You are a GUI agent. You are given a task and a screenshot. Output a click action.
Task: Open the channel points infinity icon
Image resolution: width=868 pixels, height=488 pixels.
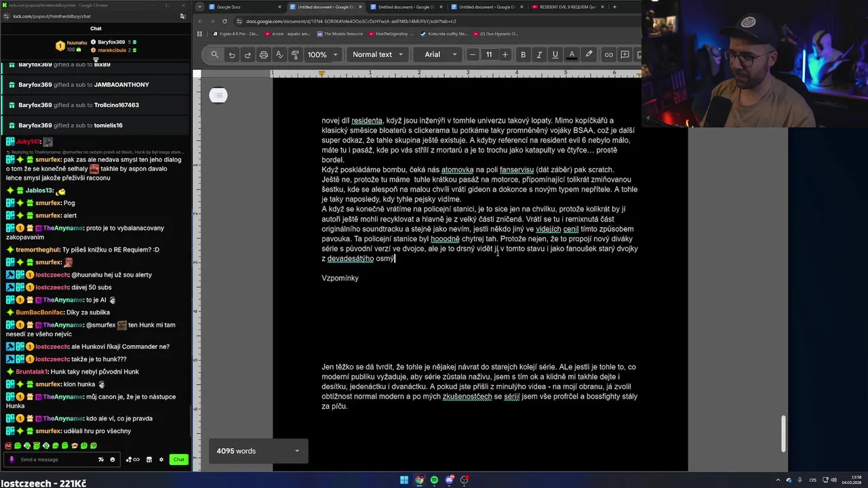134,460
